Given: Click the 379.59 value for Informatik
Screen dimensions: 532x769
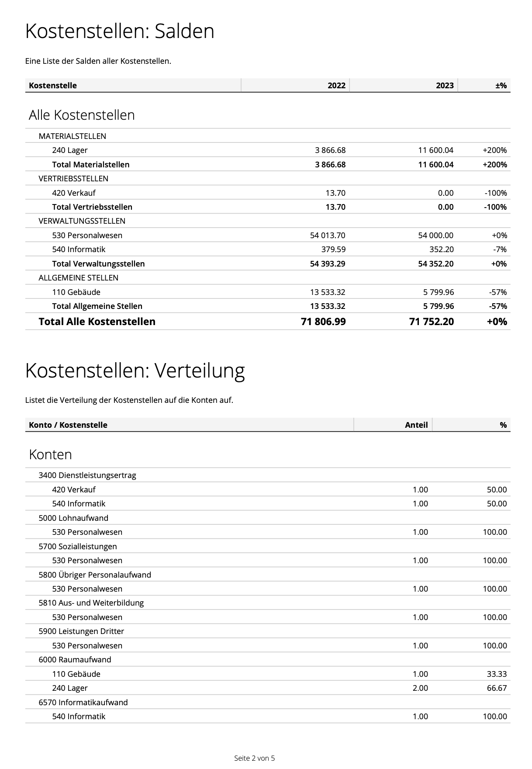Looking at the screenshot, I should click(x=333, y=249).
